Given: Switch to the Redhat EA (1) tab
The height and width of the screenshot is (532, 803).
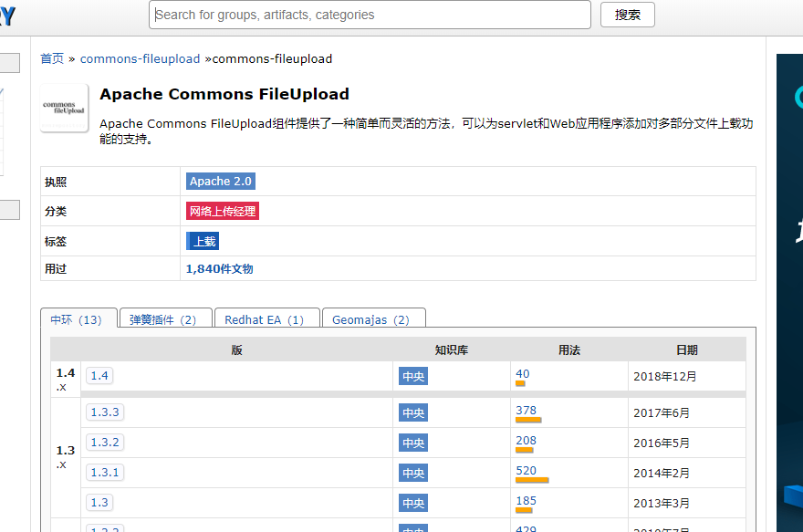Looking at the screenshot, I should 266,319.
